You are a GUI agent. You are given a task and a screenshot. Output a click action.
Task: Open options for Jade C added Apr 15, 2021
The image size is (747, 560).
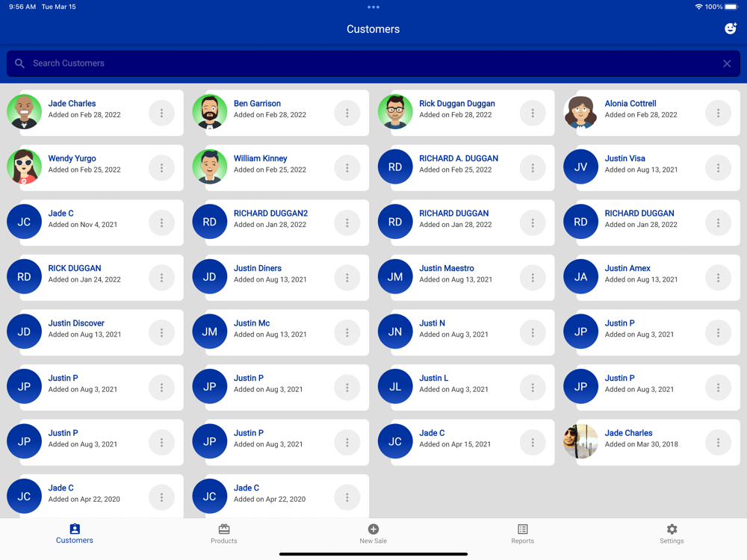(533, 442)
